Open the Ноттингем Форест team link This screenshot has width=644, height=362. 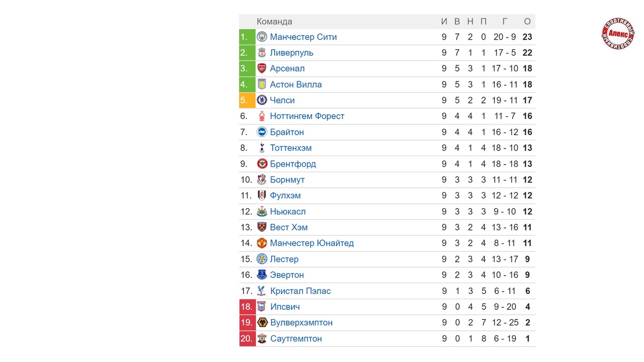(x=307, y=116)
